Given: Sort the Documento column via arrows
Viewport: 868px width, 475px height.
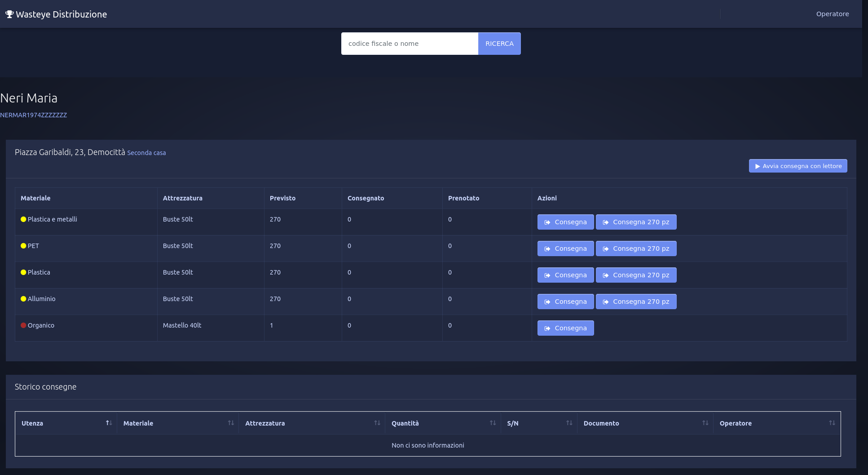Looking at the screenshot, I should pyautogui.click(x=705, y=423).
